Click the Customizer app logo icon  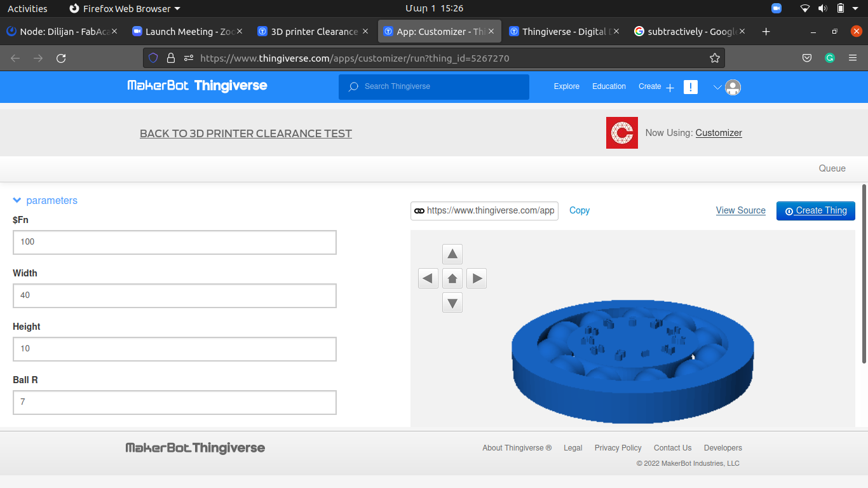[622, 133]
